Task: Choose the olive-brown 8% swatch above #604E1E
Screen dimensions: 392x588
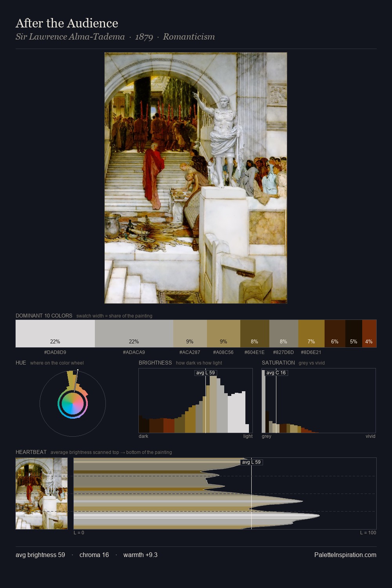Action: (255, 334)
